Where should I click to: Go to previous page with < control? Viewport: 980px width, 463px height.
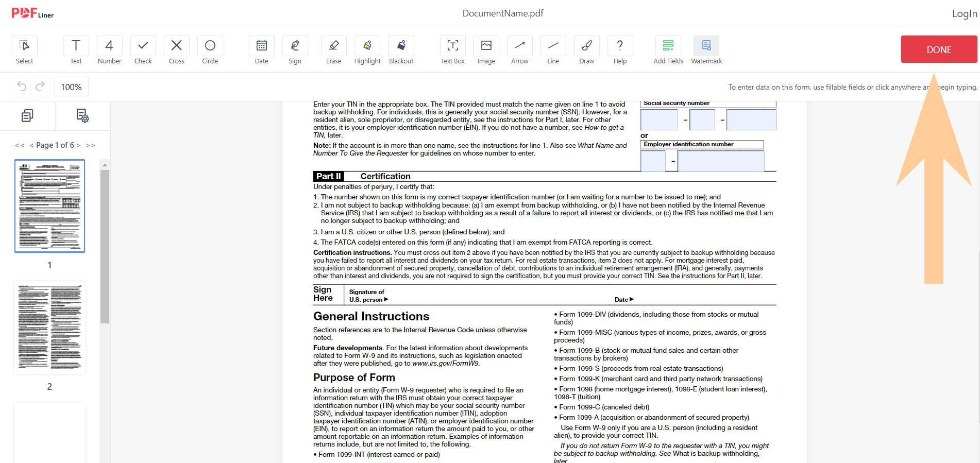pyautogui.click(x=31, y=145)
